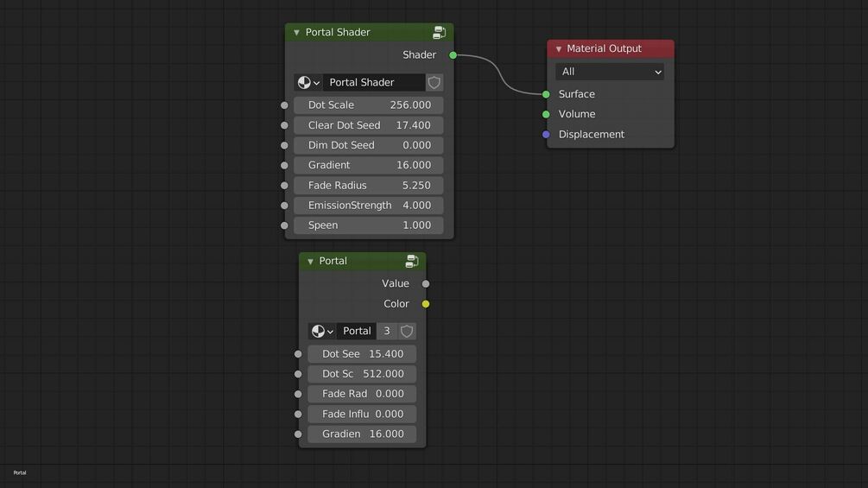The image size is (868, 488).
Task: Toggle fake user shield on Portal group
Action: point(407,331)
